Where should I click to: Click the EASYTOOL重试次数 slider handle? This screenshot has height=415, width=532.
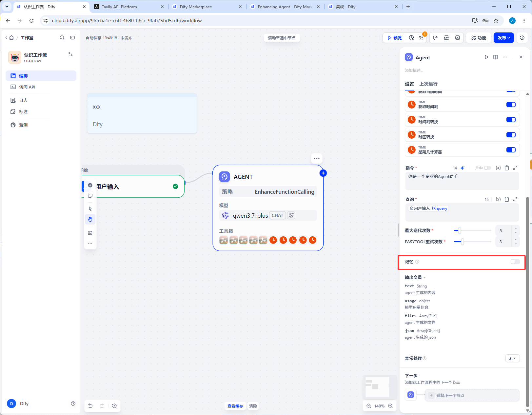(x=463, y=242)
